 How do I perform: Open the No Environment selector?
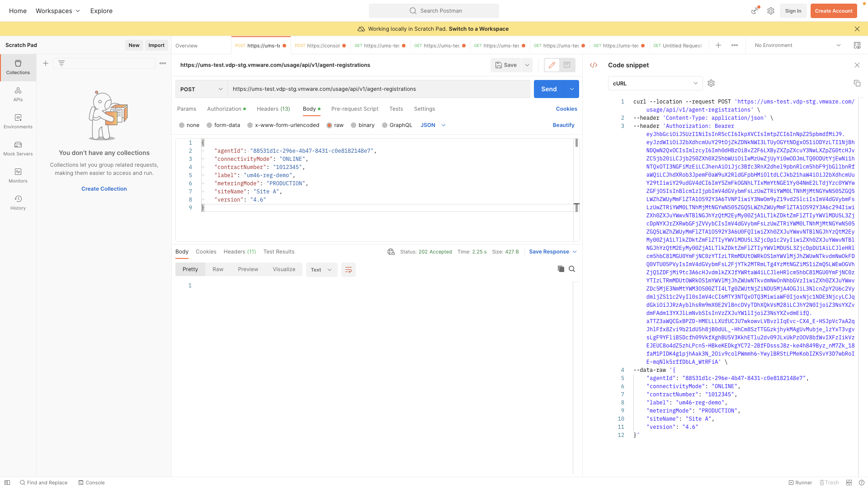point(797,45)
